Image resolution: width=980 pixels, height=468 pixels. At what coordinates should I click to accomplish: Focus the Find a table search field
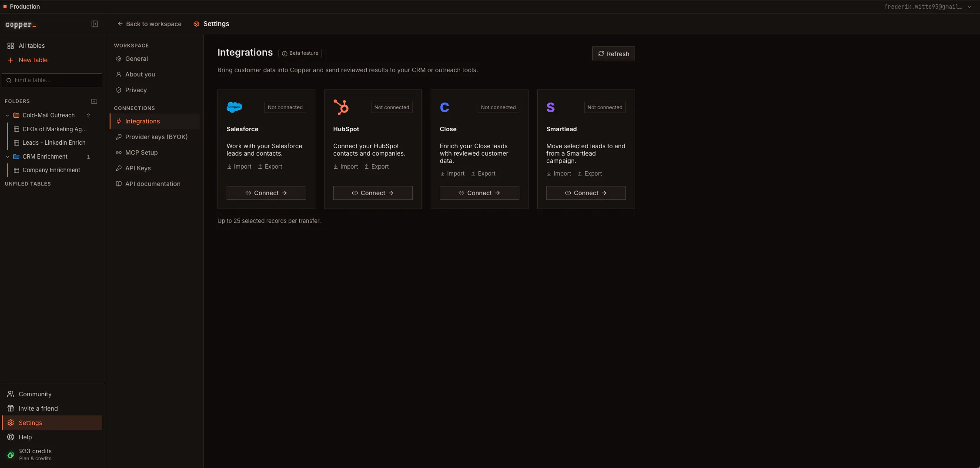[x=52, y=80]
